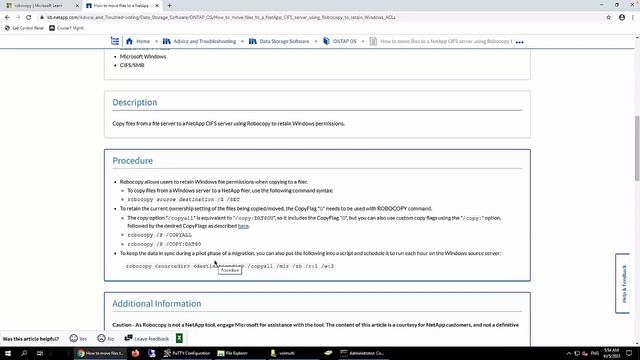Select the How to move files tab
This screenshot has width=640, height=360.
[121, 6]
